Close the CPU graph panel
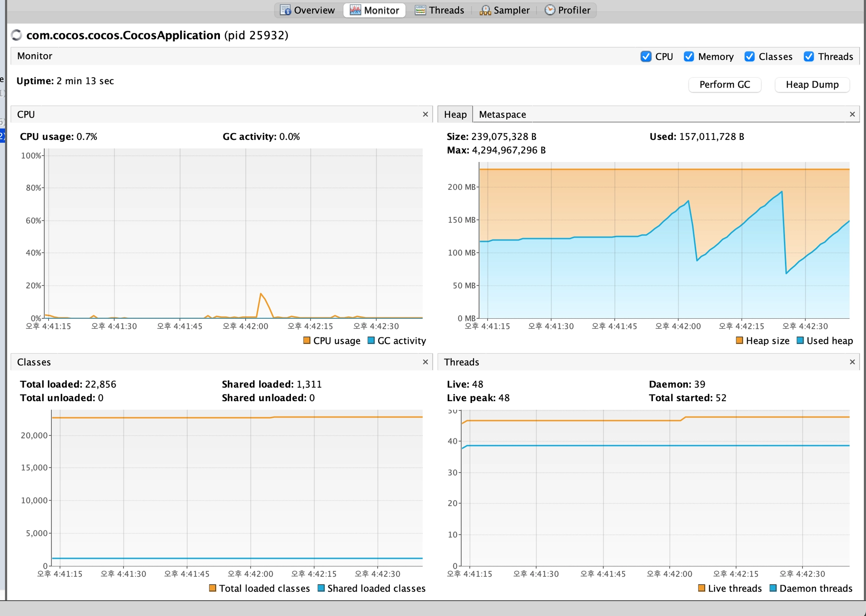866x616 pixels. [x=425, y=115]
